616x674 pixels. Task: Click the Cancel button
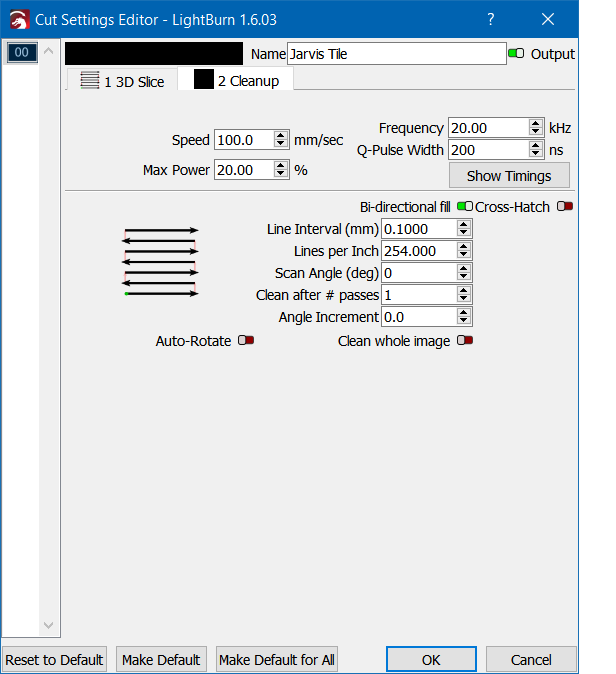coord(531,659)
